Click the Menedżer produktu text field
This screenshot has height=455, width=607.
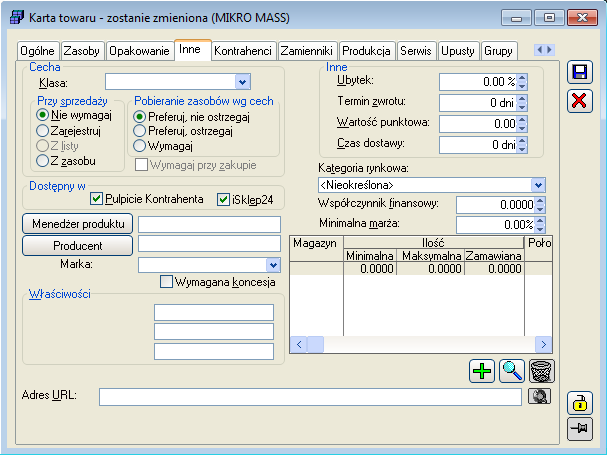coord(209,224)
